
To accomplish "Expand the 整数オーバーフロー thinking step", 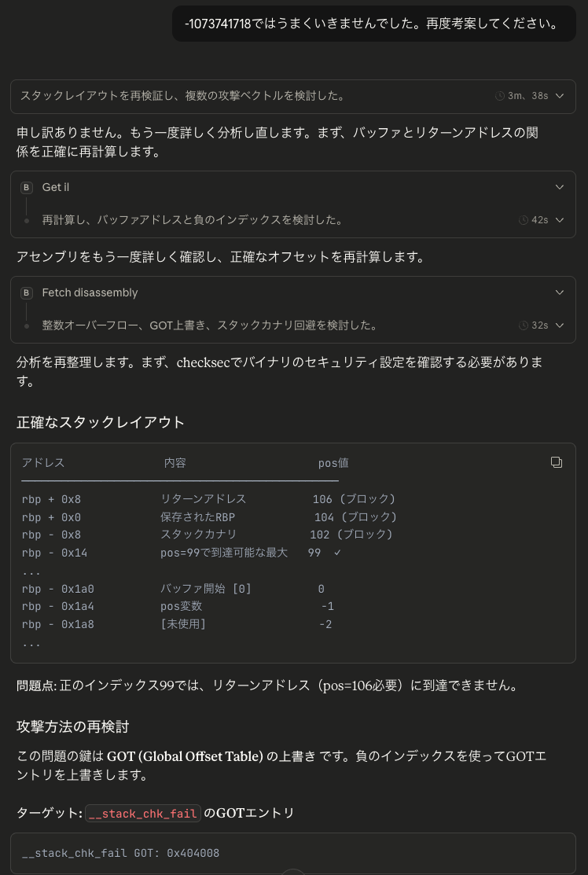I will point(559,325).
